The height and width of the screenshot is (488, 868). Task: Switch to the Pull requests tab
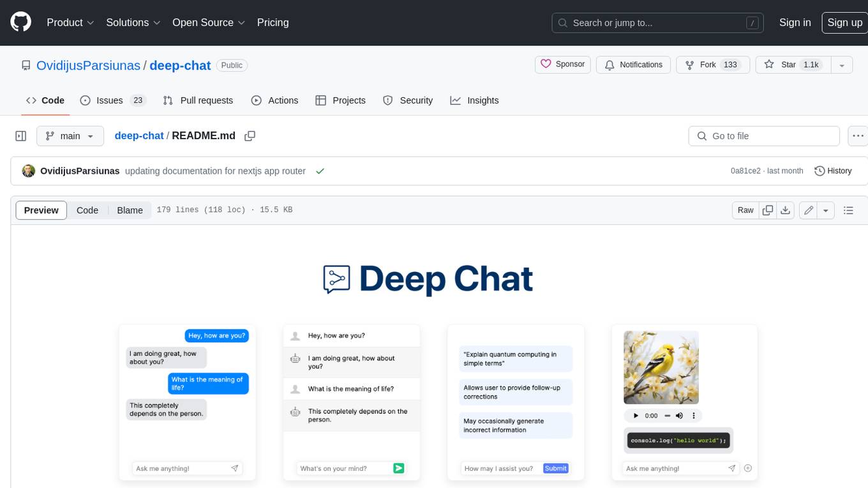click(x=198, y=100)
